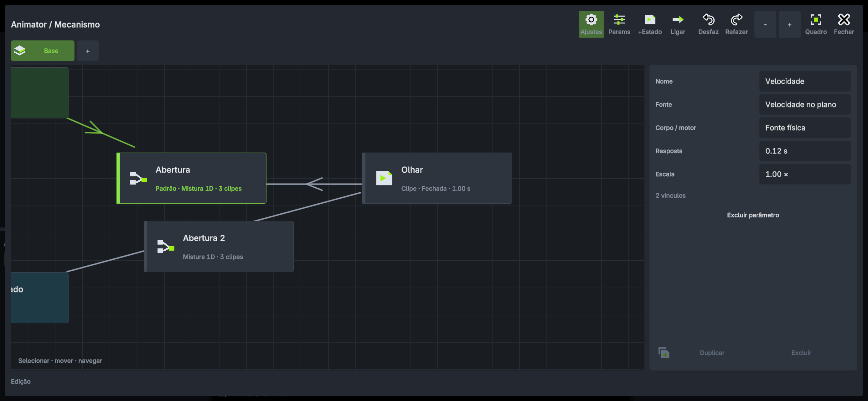Open the Params sliders panel
The width and height of the screenshot is (868, 401).
[619, 24]
